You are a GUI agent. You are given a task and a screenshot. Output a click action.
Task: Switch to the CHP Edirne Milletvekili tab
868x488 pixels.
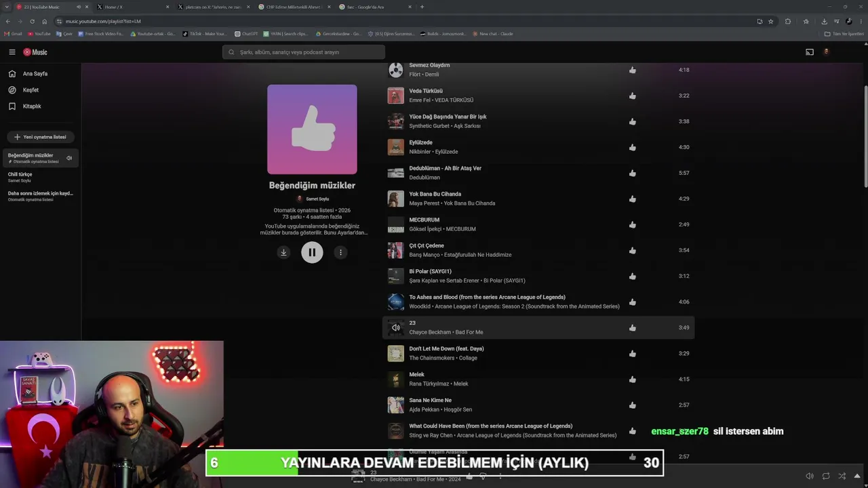pos(294,7)
